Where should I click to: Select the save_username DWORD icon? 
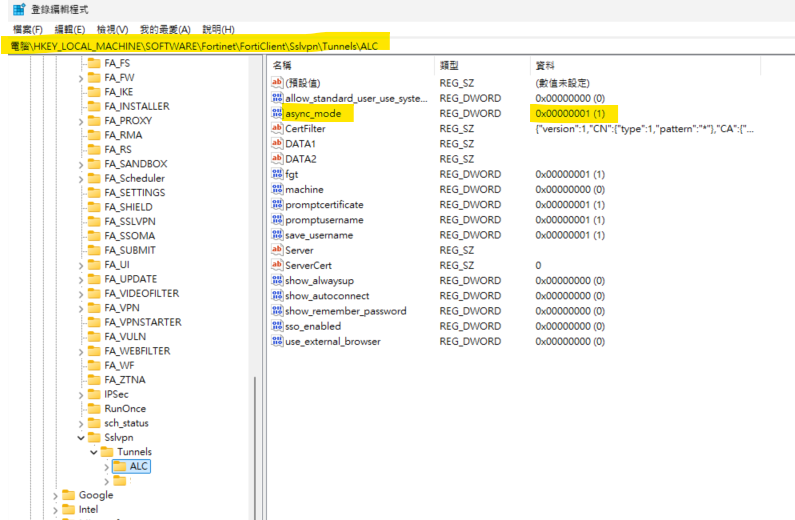(x=277, y=235)
